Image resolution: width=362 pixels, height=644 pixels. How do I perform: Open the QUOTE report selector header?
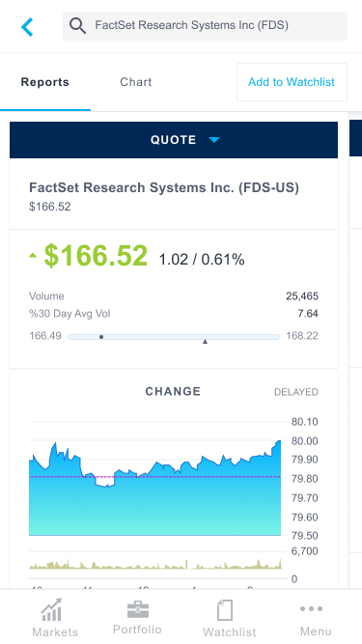point(174,140)
